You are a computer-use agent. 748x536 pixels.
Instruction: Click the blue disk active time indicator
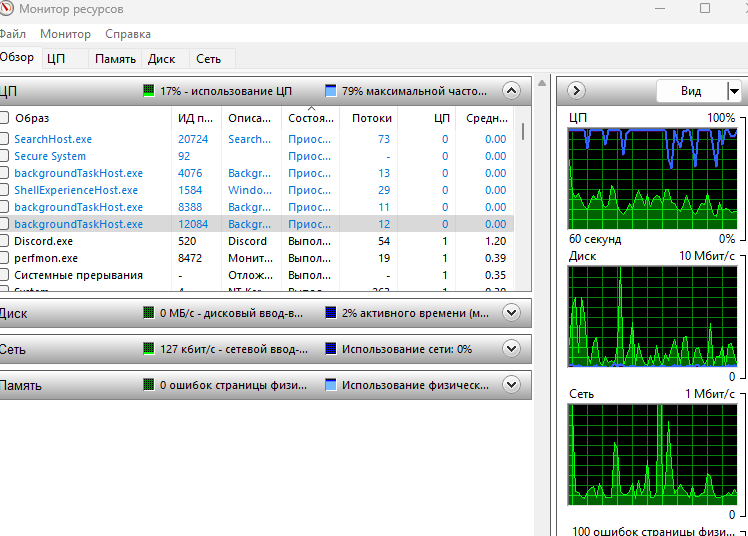tap(331, 313)
